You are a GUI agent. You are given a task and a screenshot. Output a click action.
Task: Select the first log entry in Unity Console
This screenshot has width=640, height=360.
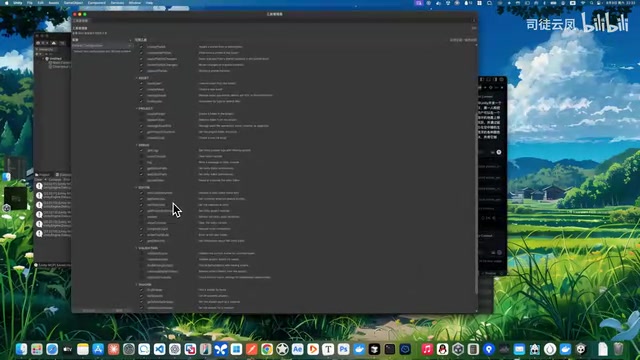(53, 186)
